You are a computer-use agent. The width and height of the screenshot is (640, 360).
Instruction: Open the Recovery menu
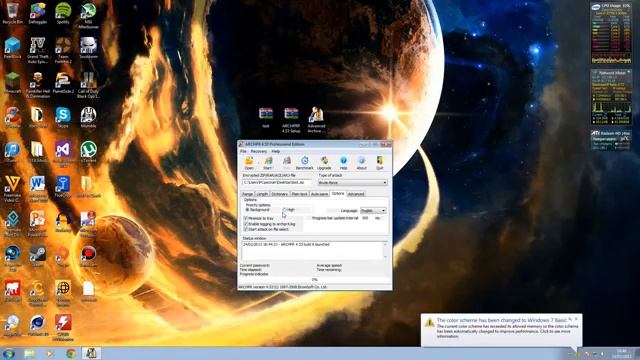click(x=259, y=151)
